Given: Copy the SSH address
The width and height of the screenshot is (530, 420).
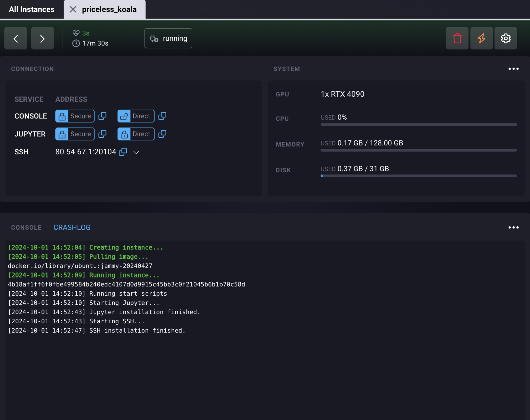Looking at the screenshot, I should (123, 152).
